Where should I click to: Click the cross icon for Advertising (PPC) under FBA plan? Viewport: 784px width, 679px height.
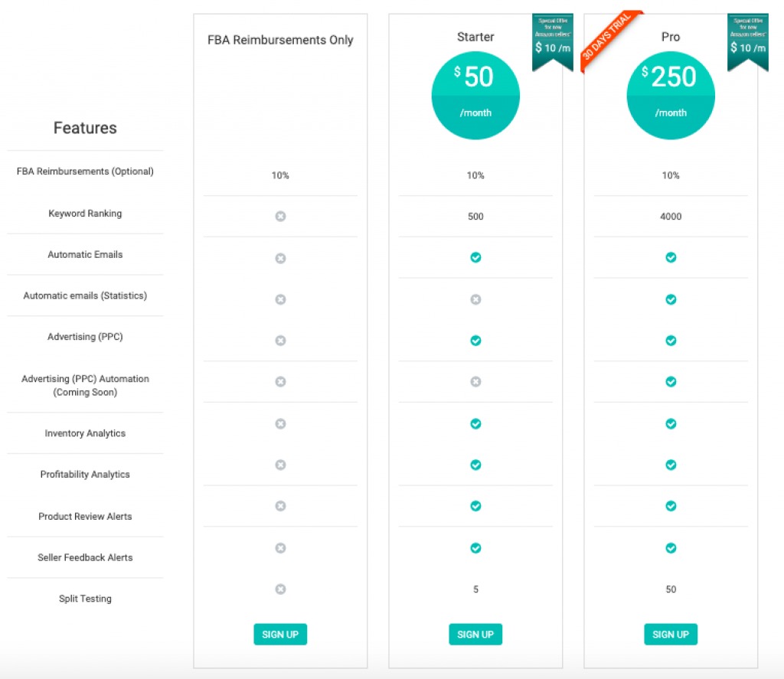pos(280,341)
